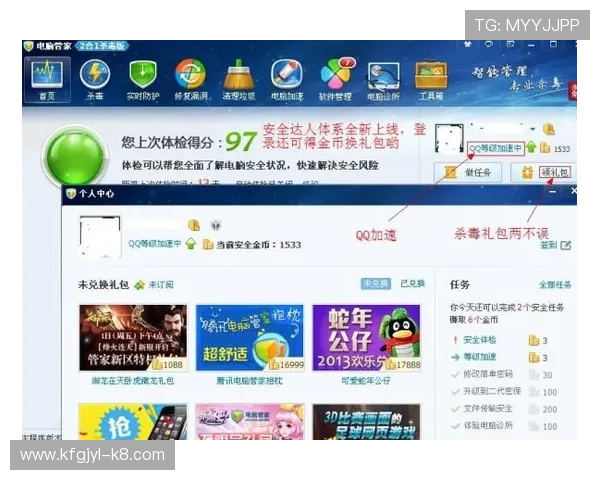Click the 未订阅 subscription link
The image size is (600, 480).
click(161, 285)
